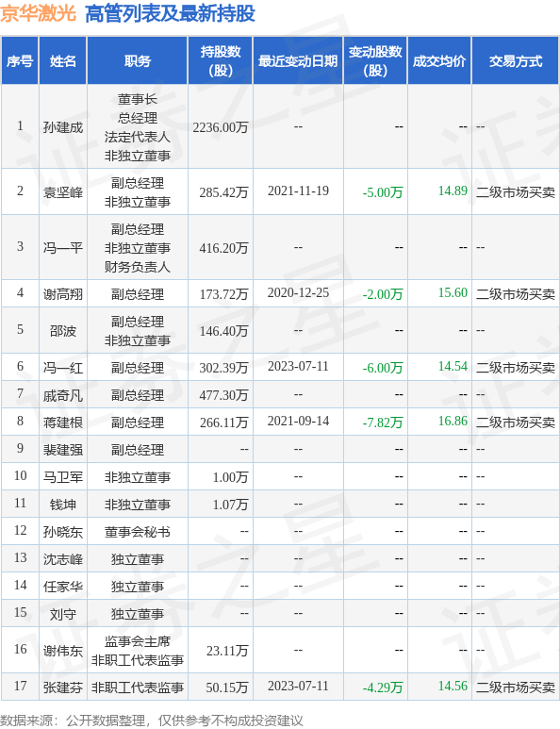Select the name 戚奇凡
This screenshot has width=560, height=729.
[63, 395]
